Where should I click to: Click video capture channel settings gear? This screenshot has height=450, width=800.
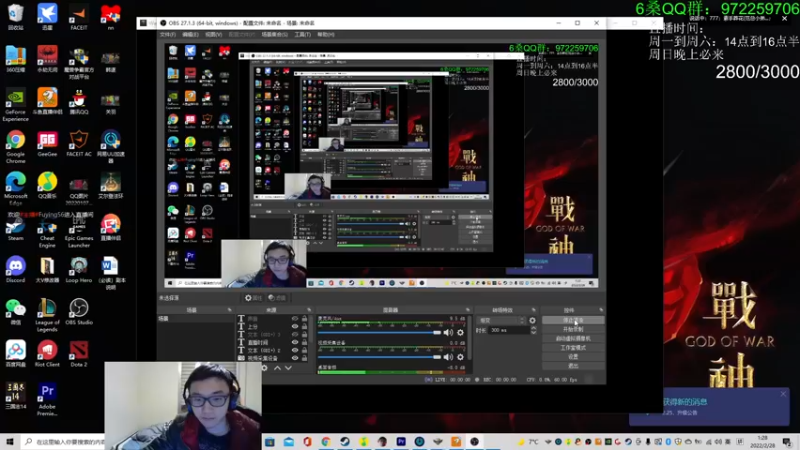point(460,357)
